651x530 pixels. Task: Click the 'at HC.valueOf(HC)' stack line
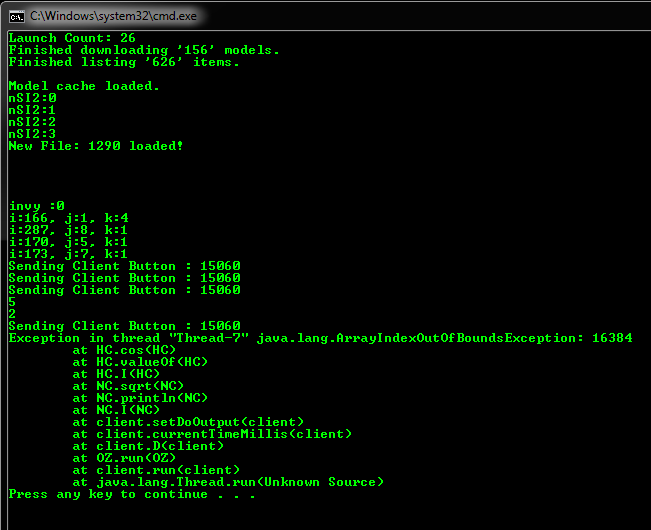coord(140,362)
